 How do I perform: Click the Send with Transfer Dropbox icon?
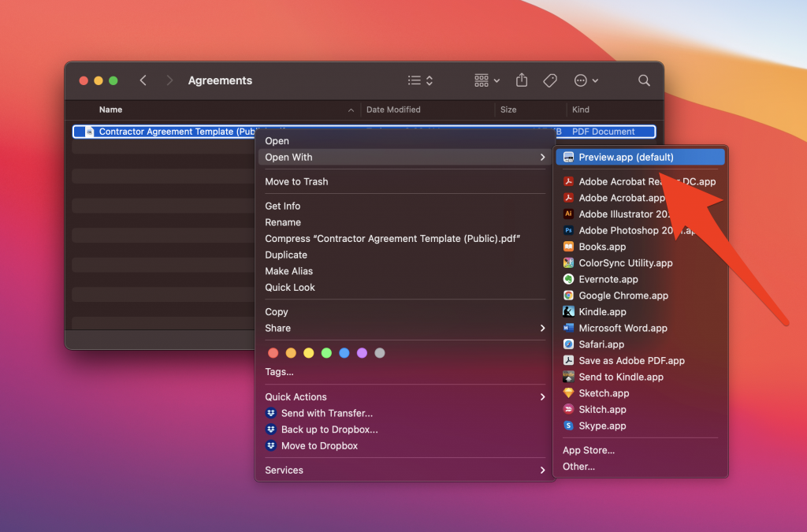[x=271, y=413]
